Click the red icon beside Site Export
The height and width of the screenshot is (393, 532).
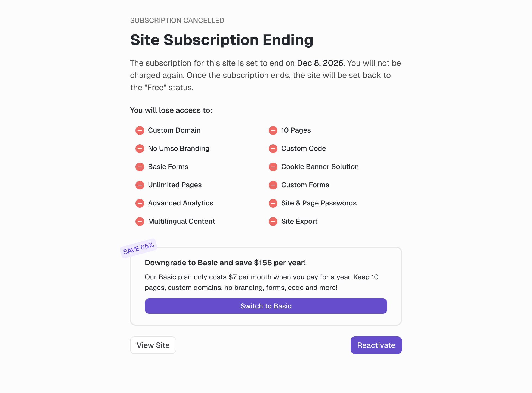click(273, 222)
